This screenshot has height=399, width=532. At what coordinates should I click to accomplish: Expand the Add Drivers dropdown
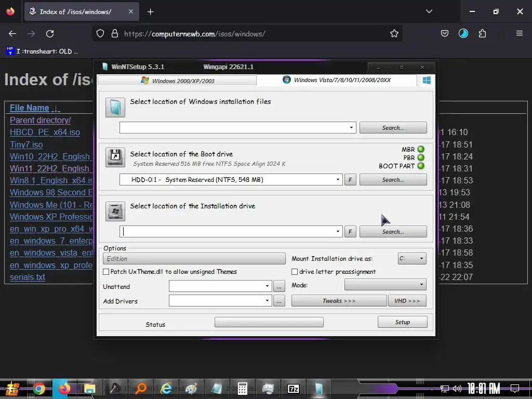point(268,301)
